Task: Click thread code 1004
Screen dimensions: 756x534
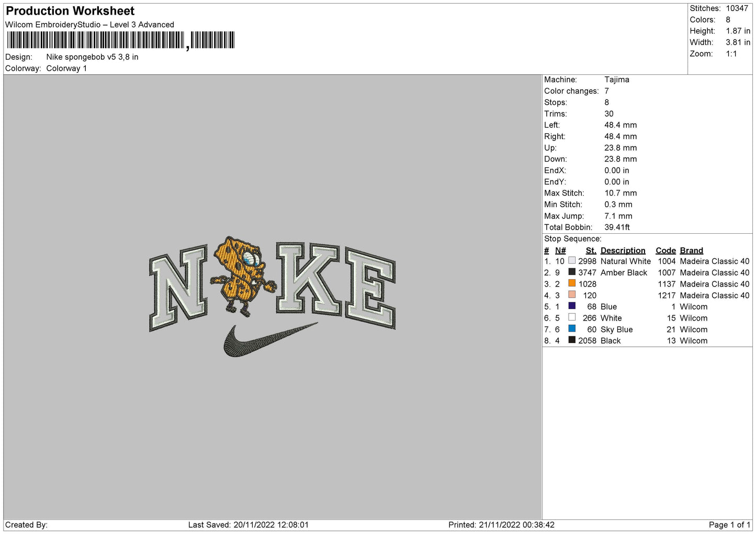Action: tap(667, 261)
